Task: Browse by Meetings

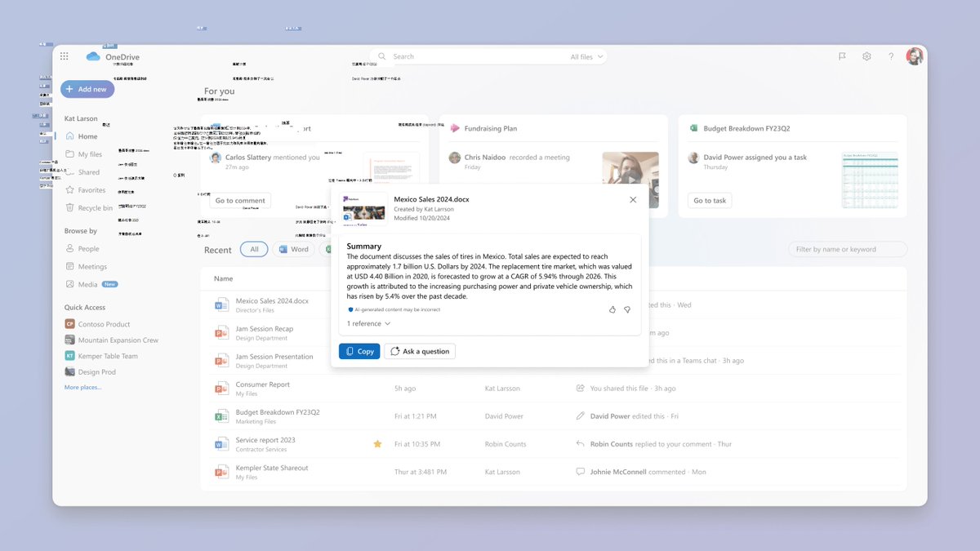Action: (92, 267)
